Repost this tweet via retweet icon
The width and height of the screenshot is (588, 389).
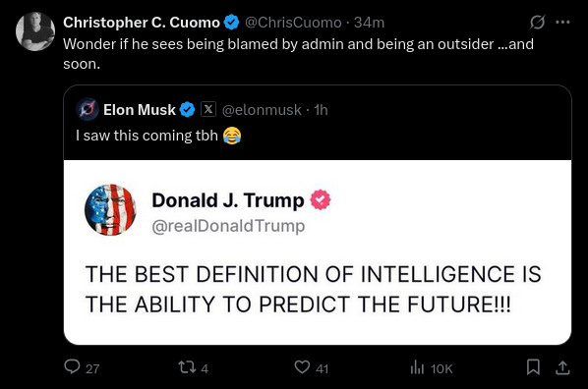click(187, 366)
